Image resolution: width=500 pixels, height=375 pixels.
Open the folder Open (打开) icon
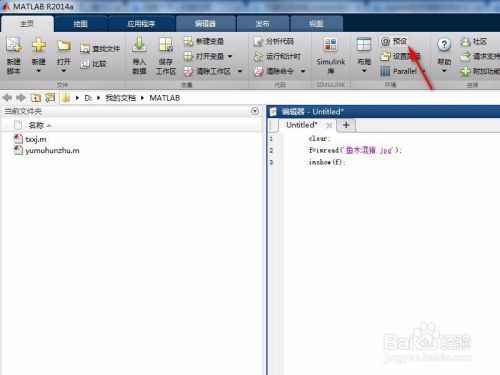[64, 45]
